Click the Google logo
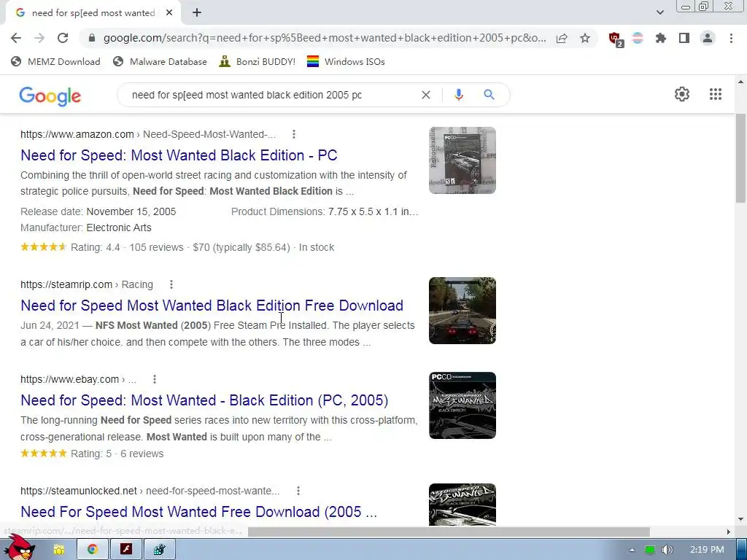747x560 pixels. pyautogui.click(x=50, y=96)
